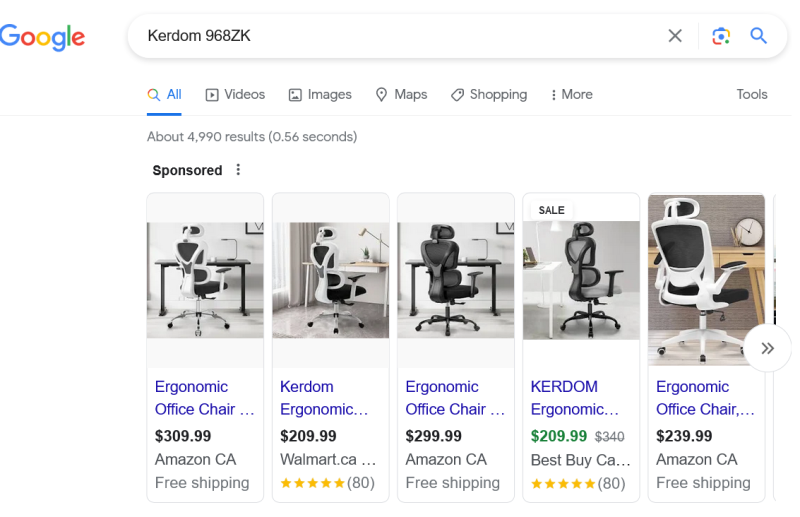Show next sponsored products with double-arrow
Screen dimensions: 800x517
coord(767,349)
